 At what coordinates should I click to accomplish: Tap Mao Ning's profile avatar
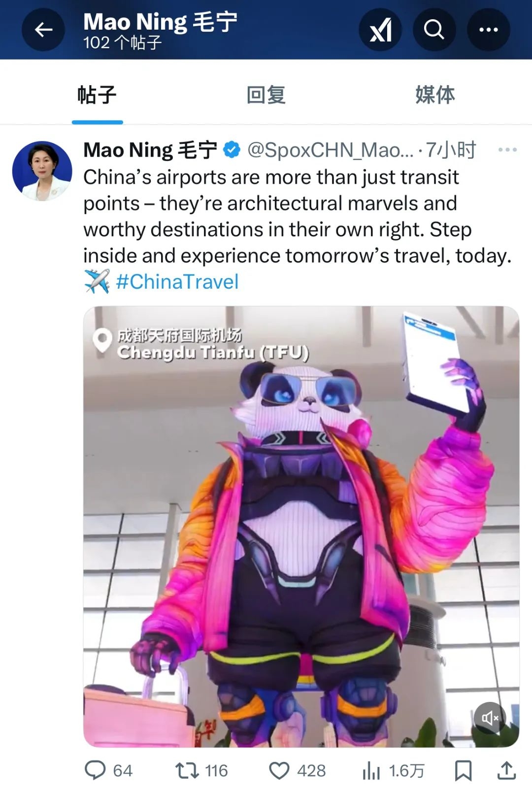(42, 171)
